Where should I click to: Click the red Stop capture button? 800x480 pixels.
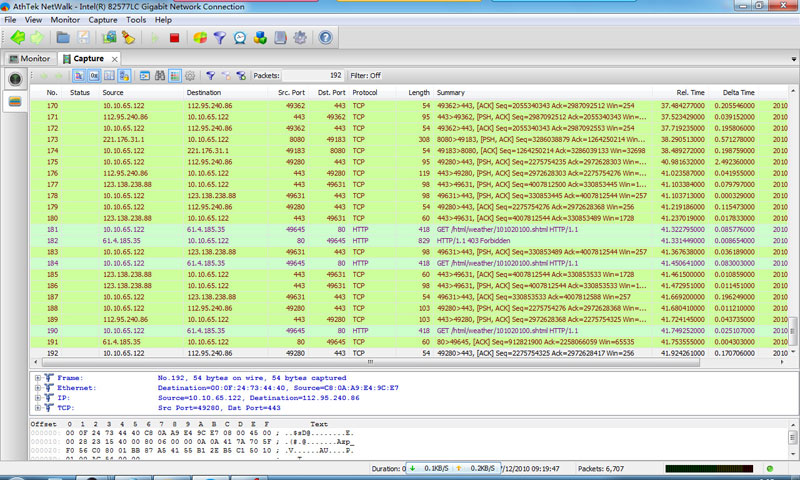point(174,38)
